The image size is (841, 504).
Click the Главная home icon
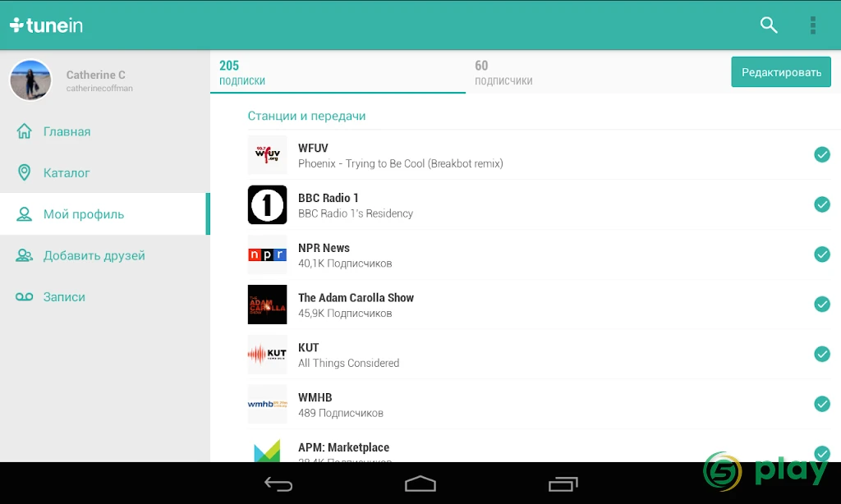(24, 131)
